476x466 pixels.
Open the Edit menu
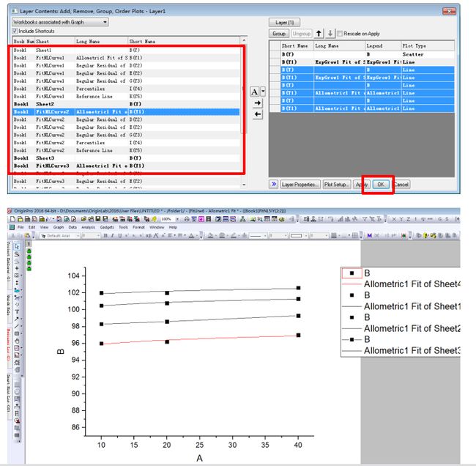[32, 227]
